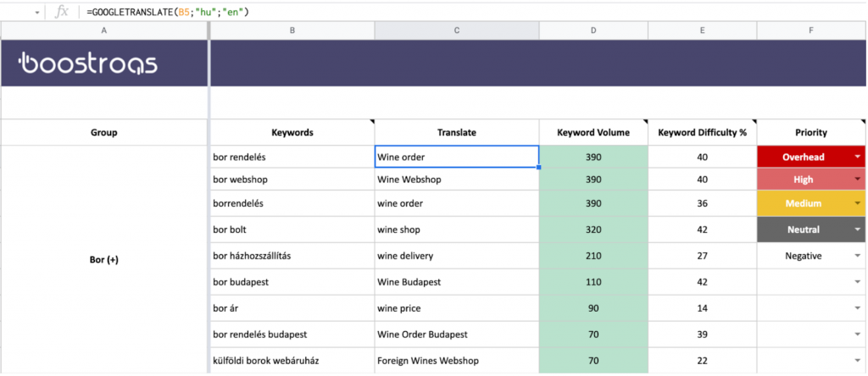Select the 'Wine Order Budapest' translation cell
Viewport: 868px width, 376px height.
pyautogui.click(x=457, y=335)
